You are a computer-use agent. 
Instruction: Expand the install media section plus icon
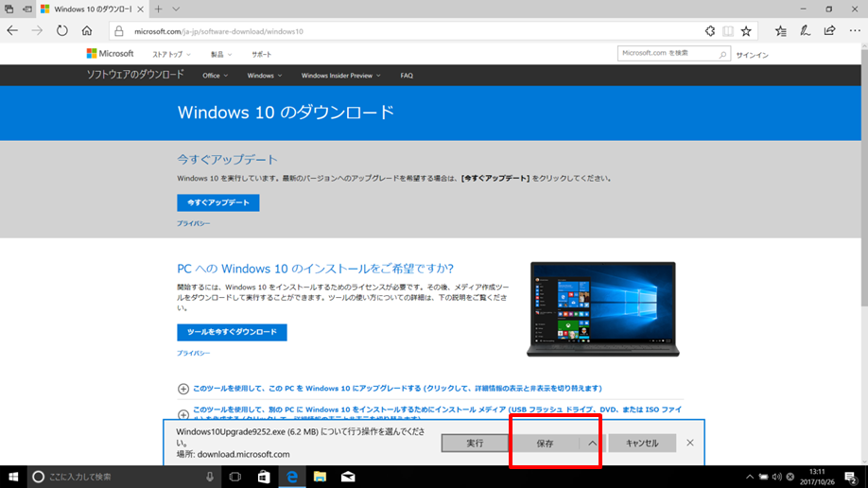(183, 414)
